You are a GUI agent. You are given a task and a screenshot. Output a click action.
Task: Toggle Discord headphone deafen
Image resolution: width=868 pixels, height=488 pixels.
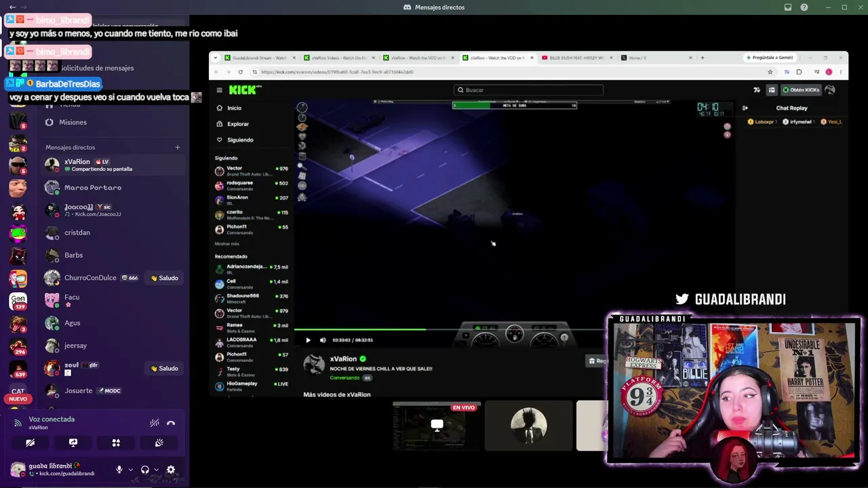(x=145, y=470)
